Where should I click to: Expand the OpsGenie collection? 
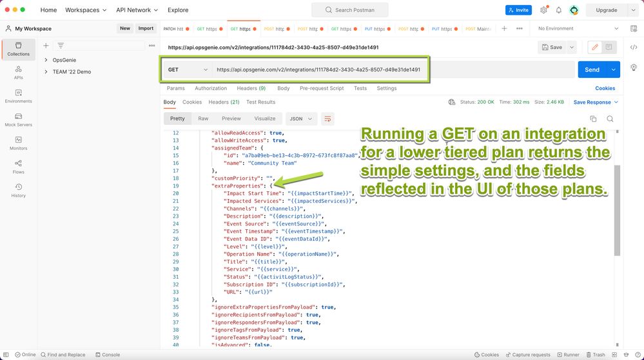coord(46,60)
